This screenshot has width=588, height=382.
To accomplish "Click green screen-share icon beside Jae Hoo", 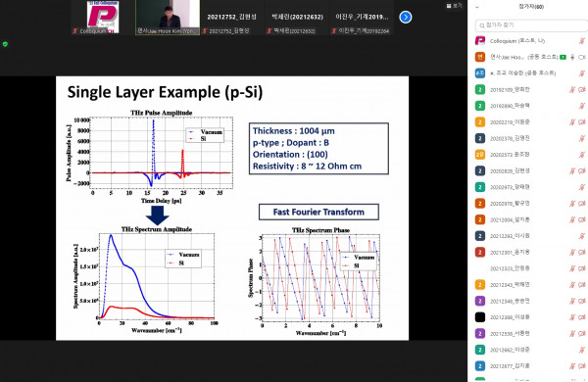I will point(563,57).
